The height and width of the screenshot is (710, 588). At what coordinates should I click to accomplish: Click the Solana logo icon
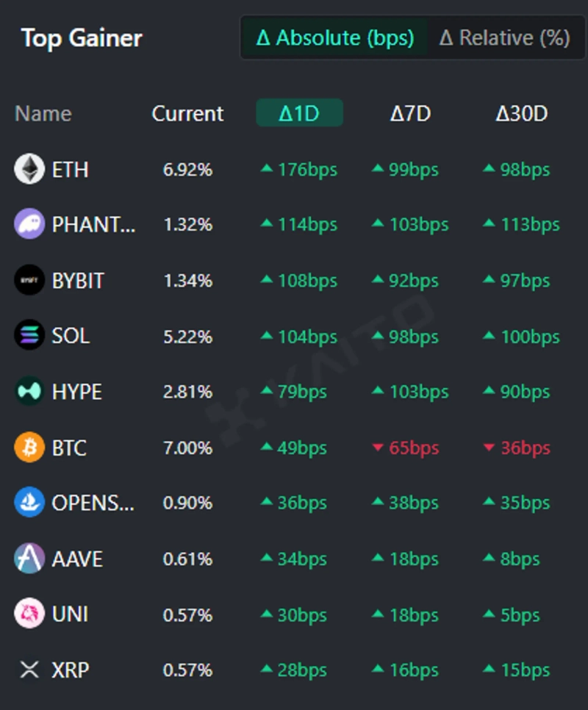pyautogui.click(x=29, y=336)
